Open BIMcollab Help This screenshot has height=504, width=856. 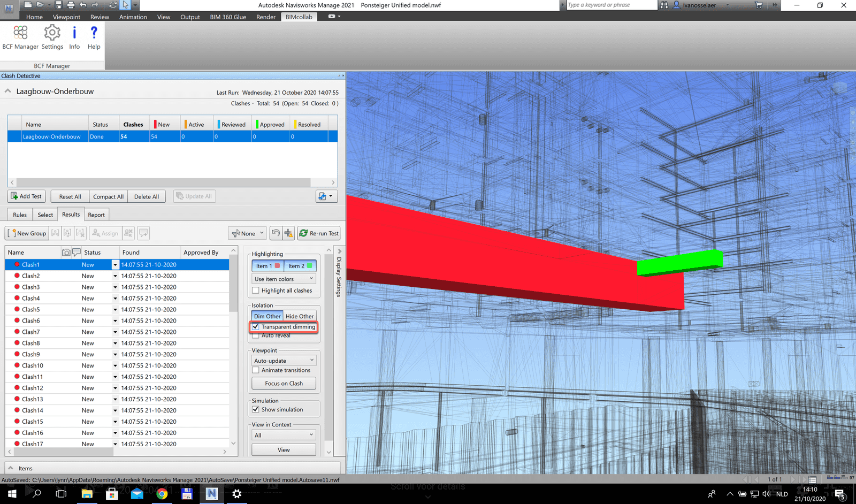[94, 36]
